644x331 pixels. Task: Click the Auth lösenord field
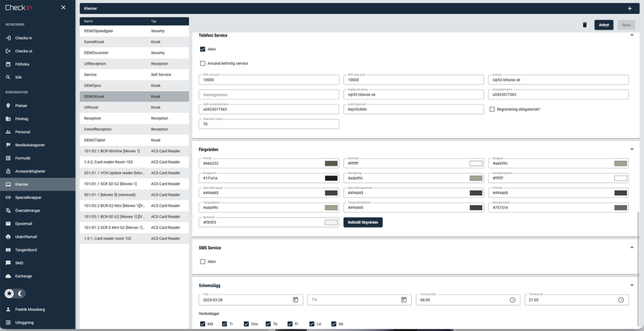click(414, 109)
